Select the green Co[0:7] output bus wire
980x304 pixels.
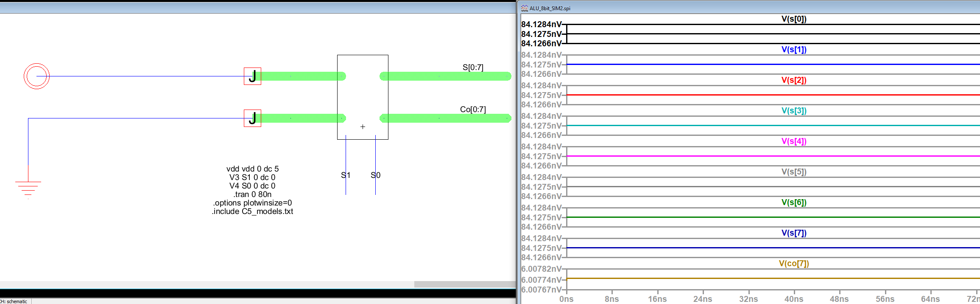pos(445,118)
